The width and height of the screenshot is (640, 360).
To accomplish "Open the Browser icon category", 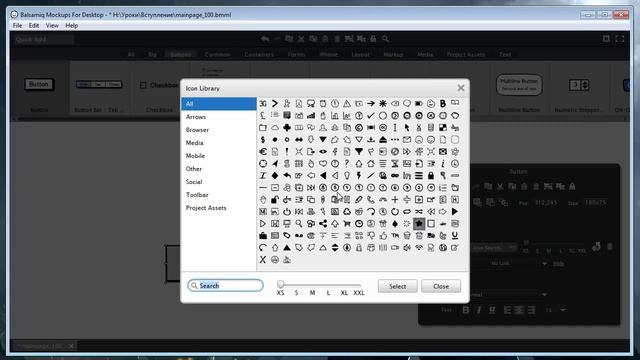I will coord(219,130).
